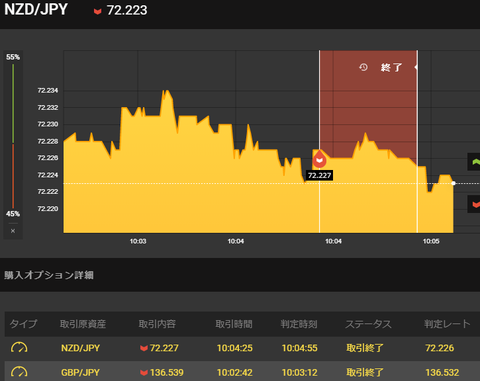Image resolution: width=480 pixels, height=381 pixels.
Task: Click the trade time 10:02:42
Action: point(235,372)
